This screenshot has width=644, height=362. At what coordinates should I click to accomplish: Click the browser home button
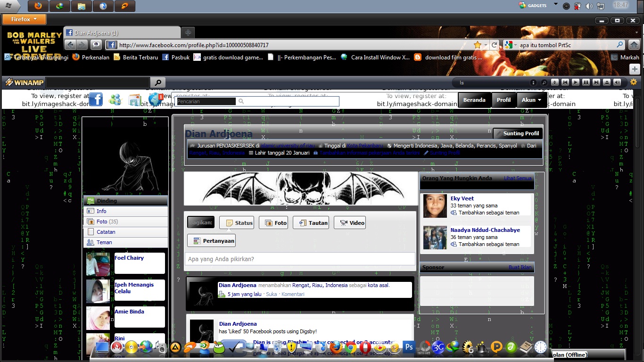(x=634, y=45)
